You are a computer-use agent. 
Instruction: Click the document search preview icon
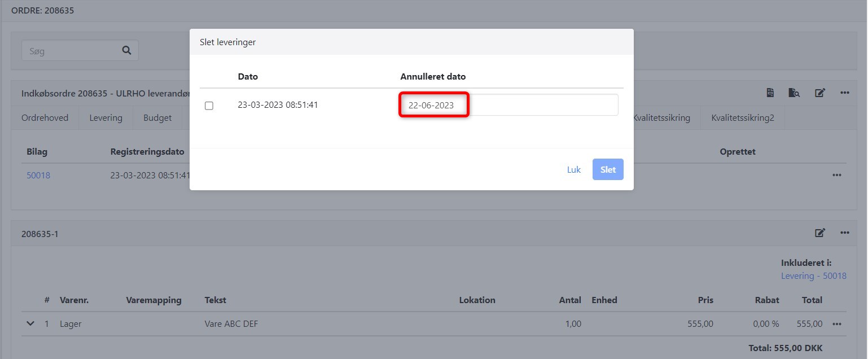(x=794, y=93)
